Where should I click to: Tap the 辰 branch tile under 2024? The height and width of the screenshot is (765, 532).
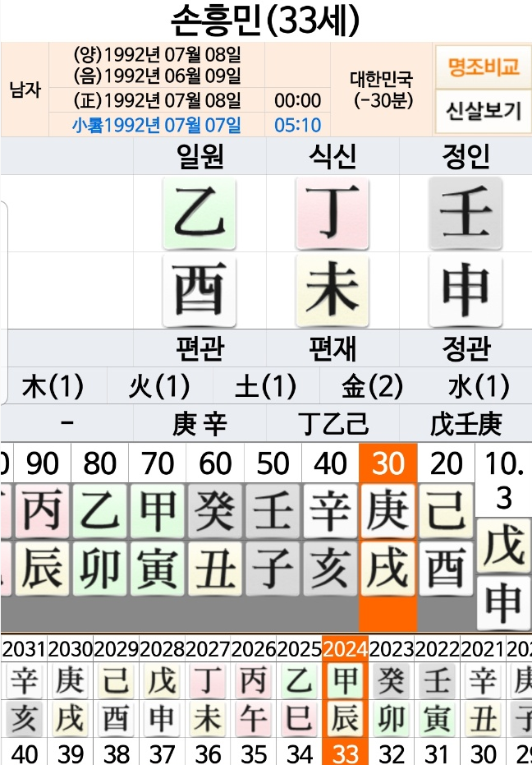[x=346, y=718]
